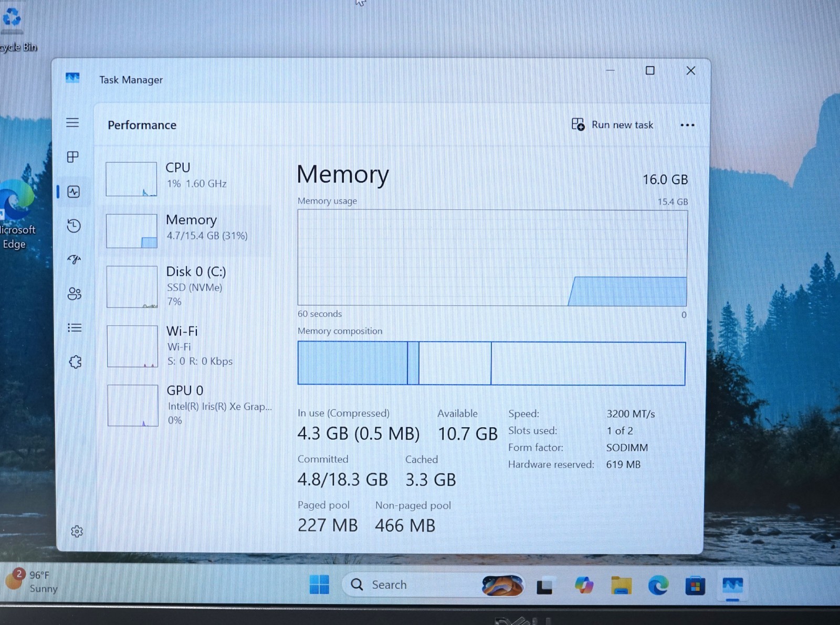840x625 pixels.
Task: Open the Services page icon
Action: [x=75, y=362]
